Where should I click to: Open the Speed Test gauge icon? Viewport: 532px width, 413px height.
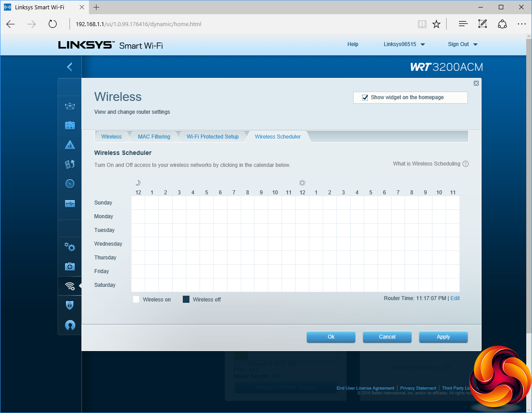(x=69, y=184)
